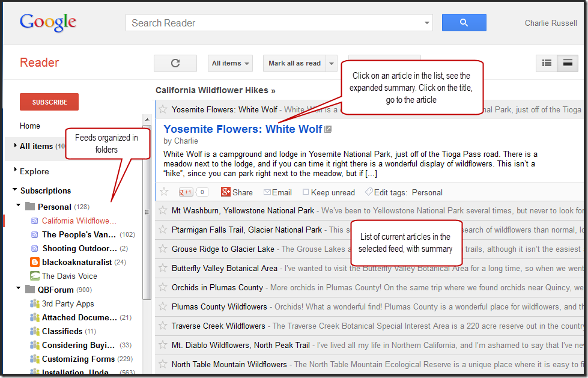Collapse the Personal folder triangle

[x=18, y=206]
